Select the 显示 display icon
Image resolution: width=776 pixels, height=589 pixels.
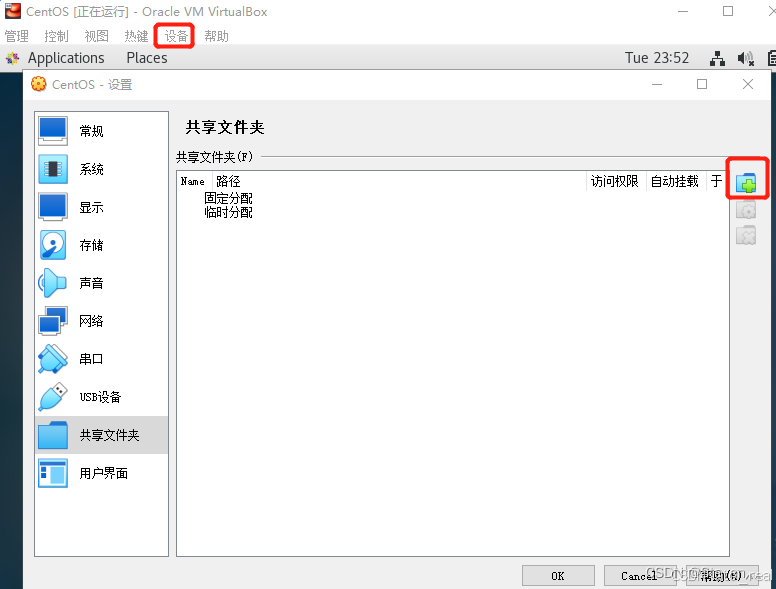[x=53, y=207]
